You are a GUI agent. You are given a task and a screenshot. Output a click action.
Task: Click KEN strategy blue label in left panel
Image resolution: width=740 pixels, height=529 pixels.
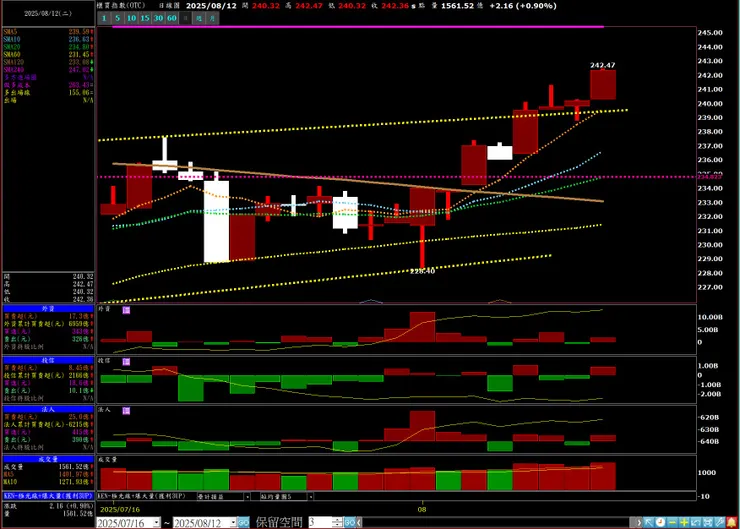[48, 496]
